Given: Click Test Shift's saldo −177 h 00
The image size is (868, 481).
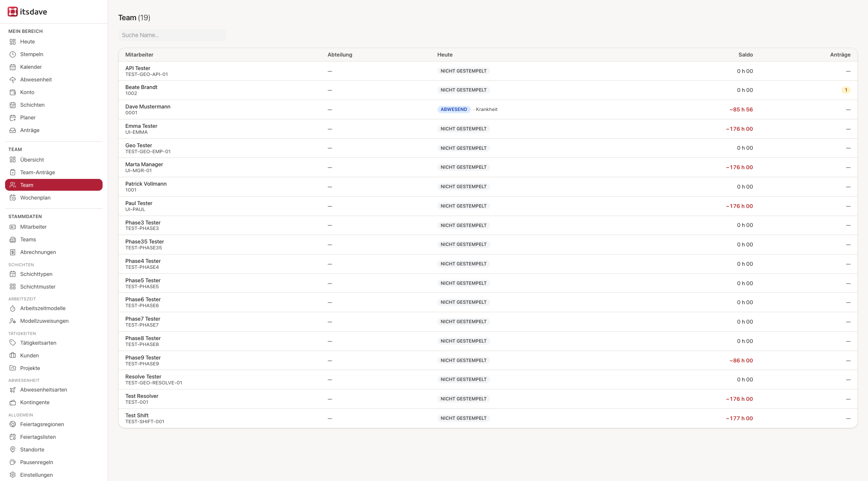Looking at the screenshot, I should (739, 419).
